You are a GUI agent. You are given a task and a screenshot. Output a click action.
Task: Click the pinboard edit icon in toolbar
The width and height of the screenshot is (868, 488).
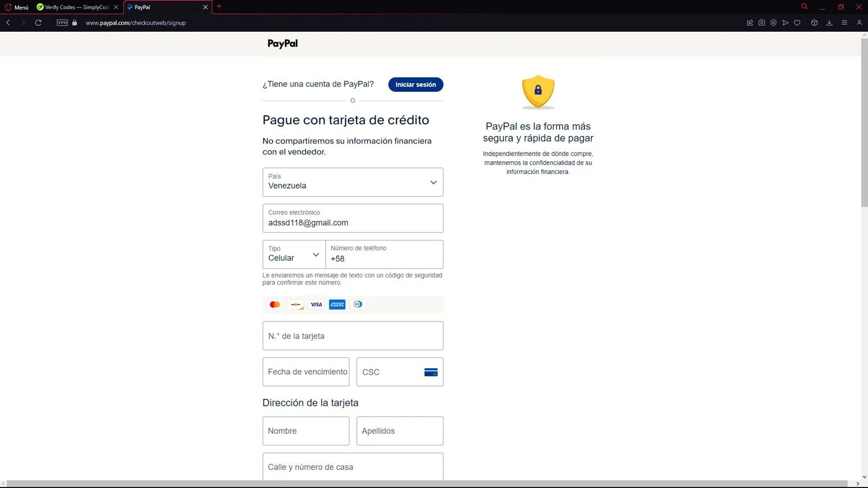pos(750,23)
